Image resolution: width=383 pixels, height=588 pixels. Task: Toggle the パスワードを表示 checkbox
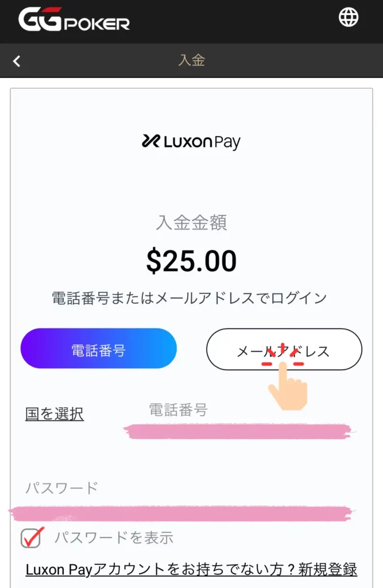tap(32, 537)
